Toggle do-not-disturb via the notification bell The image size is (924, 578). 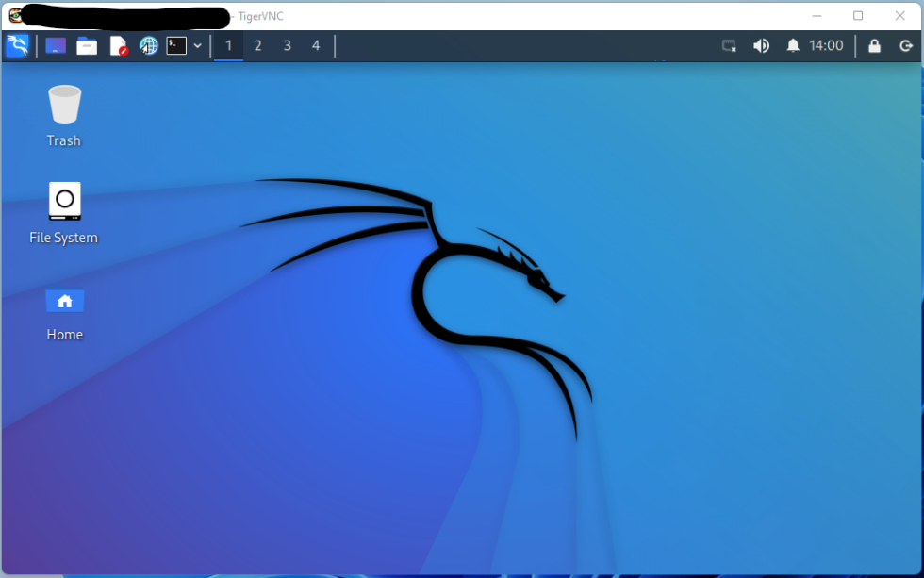792,45
